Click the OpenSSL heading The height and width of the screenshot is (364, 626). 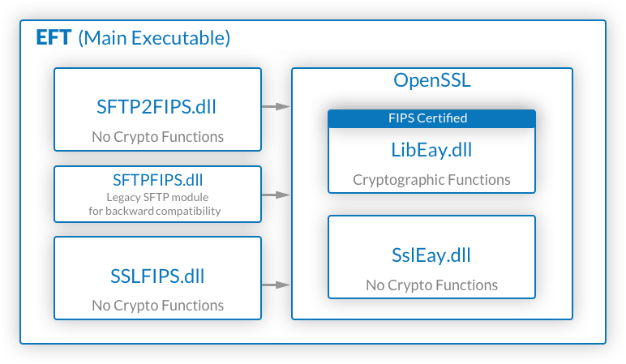click(x=431, y=81)
